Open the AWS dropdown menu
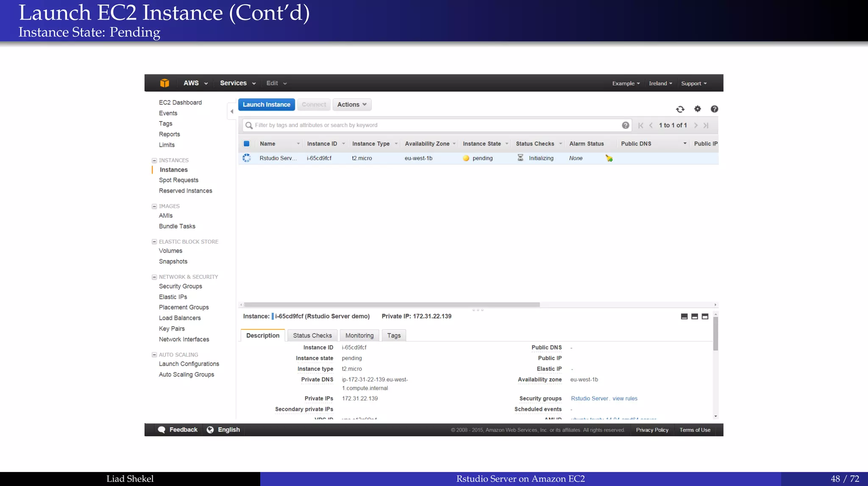This screenshot has height=486, width=868. click(x=195, y=83)
